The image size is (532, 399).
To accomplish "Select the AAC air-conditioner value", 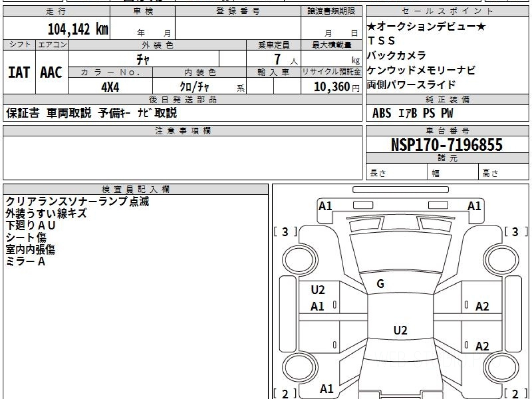I will coord(51,72).
